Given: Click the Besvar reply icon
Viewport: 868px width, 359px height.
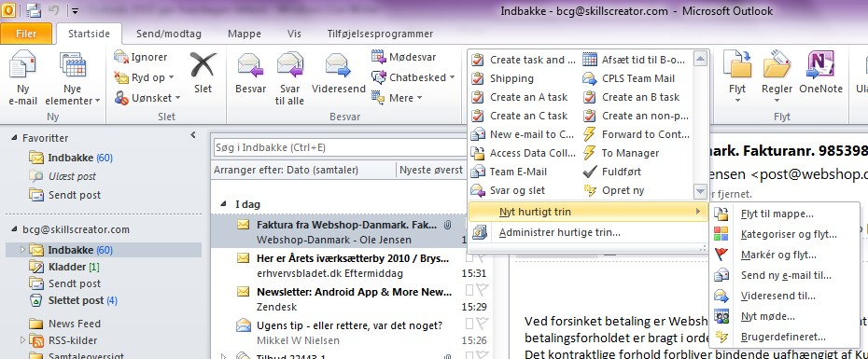Looking at the screenshot, I should pos(250,66).
